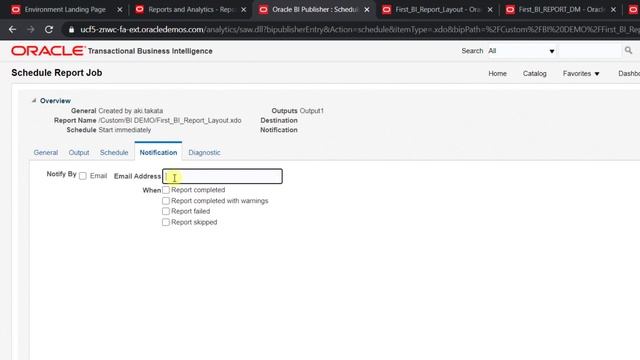
Task: Click the padlock site security icon
Action: pyautogui.click(x=71, y=29)
